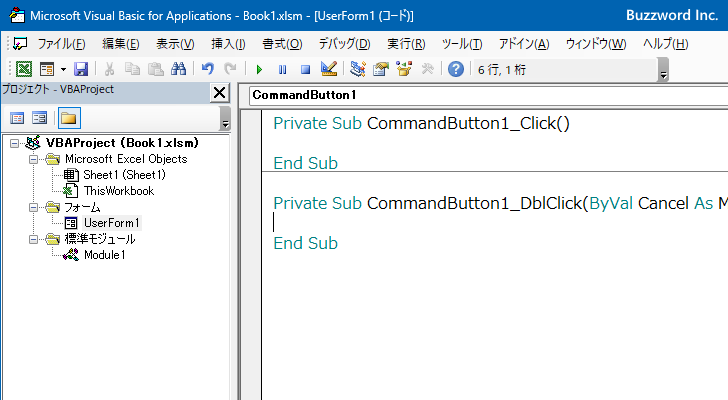728x400 pixels.
Task: Collapse the フォーム folder
Action: [x=33, y=207]
